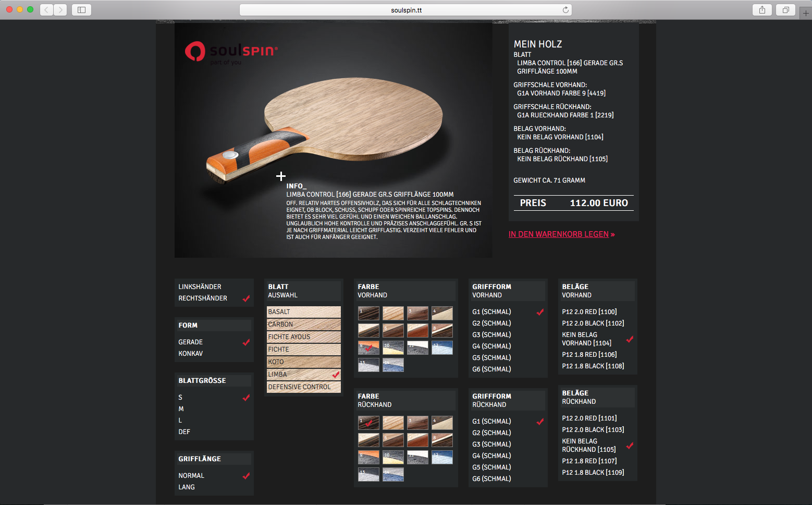
Task: Select blue color 12 swatch under Farbe Vorhand
Action: click(x=442, y=348)
